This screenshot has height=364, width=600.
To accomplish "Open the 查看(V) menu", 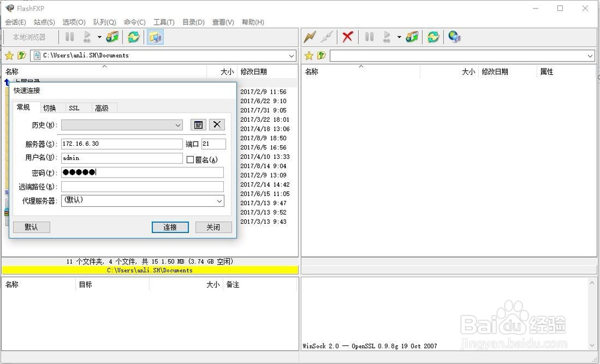I will (223, 22).
